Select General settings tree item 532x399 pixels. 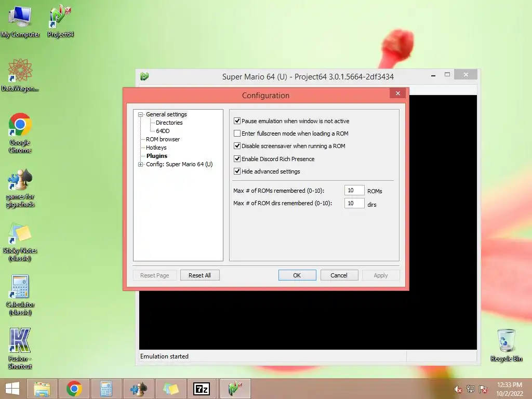tap(166, 114)
